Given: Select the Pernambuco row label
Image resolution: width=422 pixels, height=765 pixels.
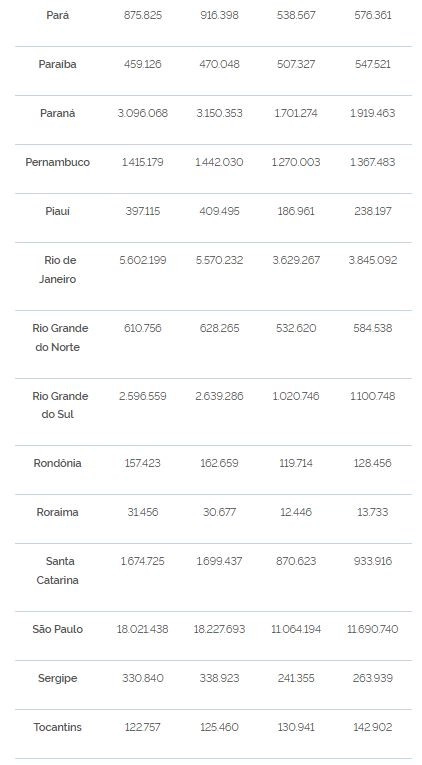Looking at the screenshot, I should tap(58, 162).
